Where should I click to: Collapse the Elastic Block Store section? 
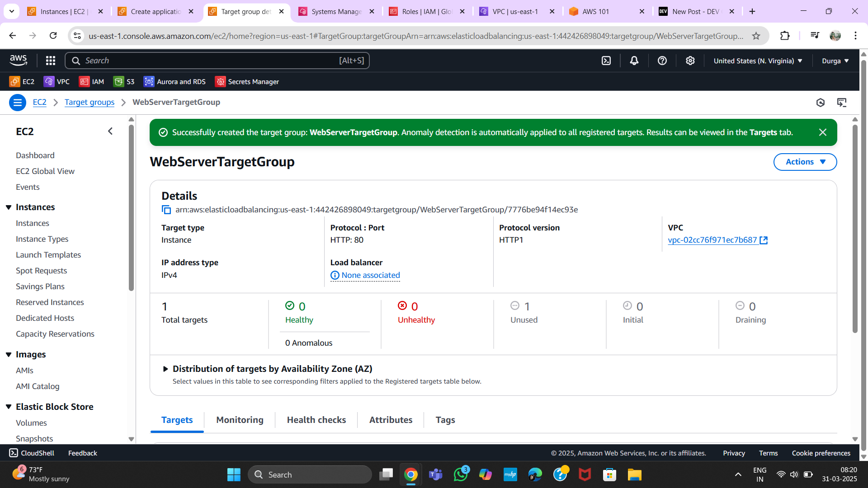point(9,407)
